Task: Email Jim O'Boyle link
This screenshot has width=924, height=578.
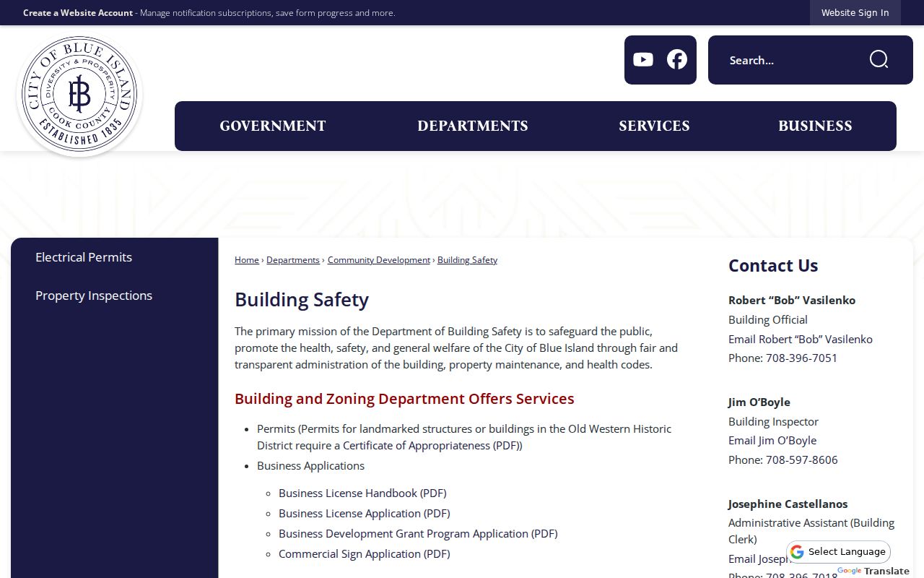Action: tap(772, 441)
